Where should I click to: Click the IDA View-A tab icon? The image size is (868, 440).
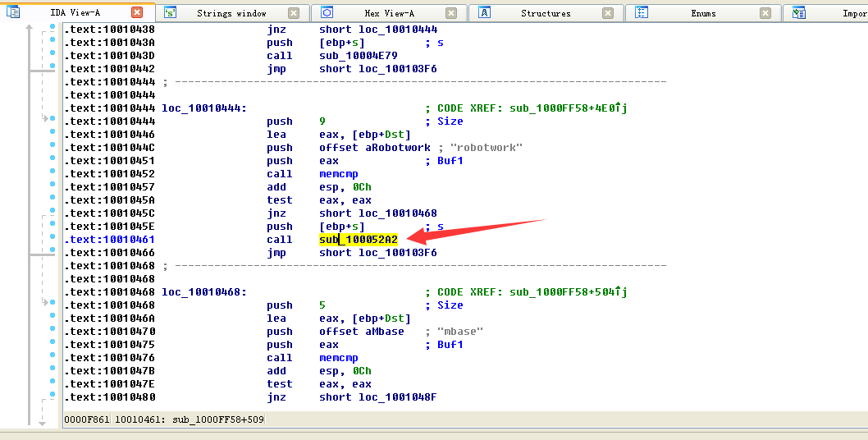[x=13, y=11]
